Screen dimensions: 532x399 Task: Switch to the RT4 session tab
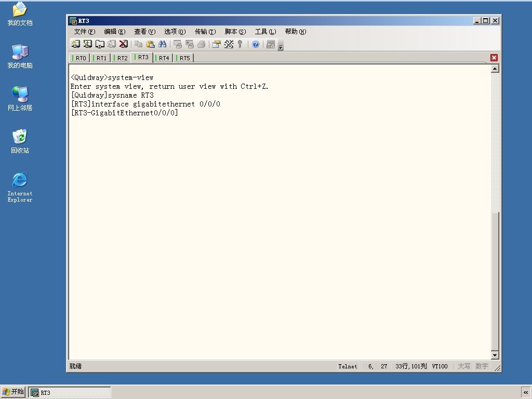(x=163, y=58)
